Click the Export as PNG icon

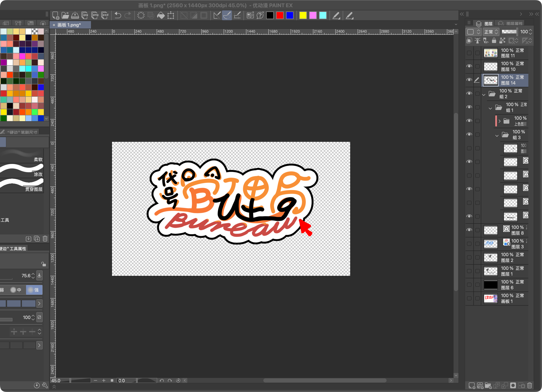[95, 16]
